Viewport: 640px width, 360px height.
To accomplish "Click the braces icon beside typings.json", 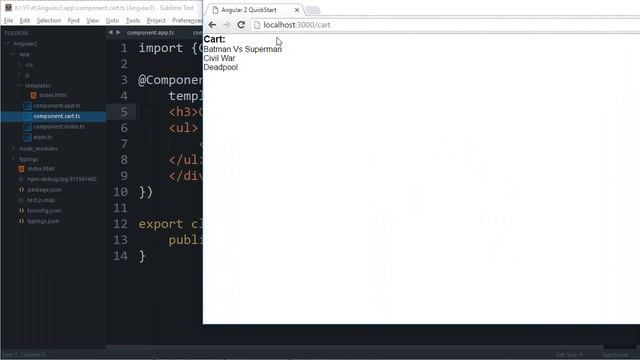I will [x=21, y=221].
